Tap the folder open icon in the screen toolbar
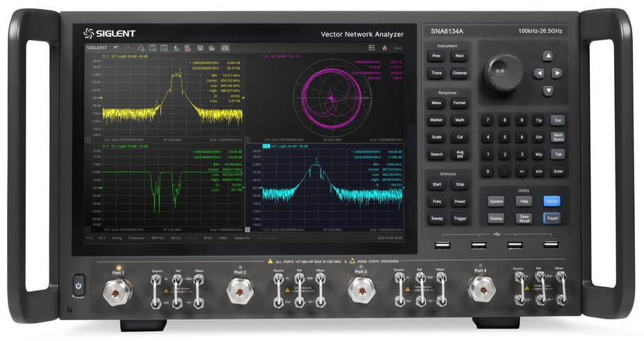 [212, 48]
